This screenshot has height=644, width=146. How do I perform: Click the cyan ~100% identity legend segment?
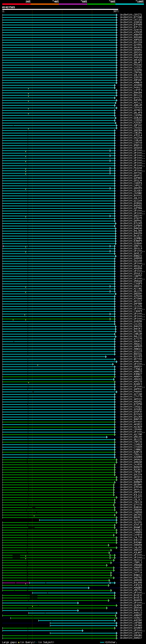(130, 4)
